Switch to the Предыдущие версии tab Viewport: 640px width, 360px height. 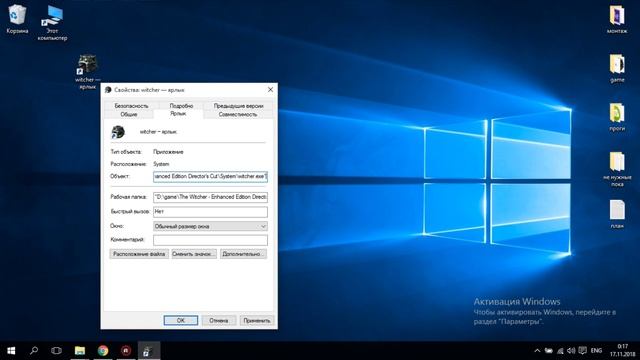click(x=238, y=106)
